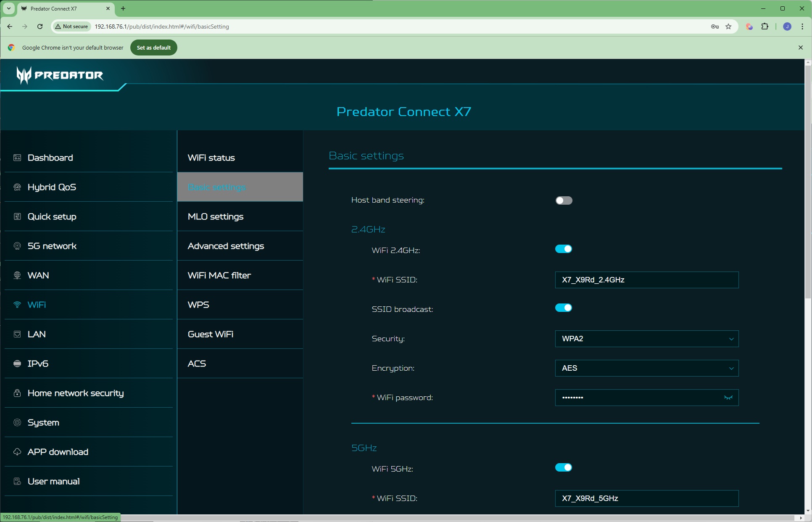
Task: Expand the Encryption AES dropdown
Action: [646, 368]
